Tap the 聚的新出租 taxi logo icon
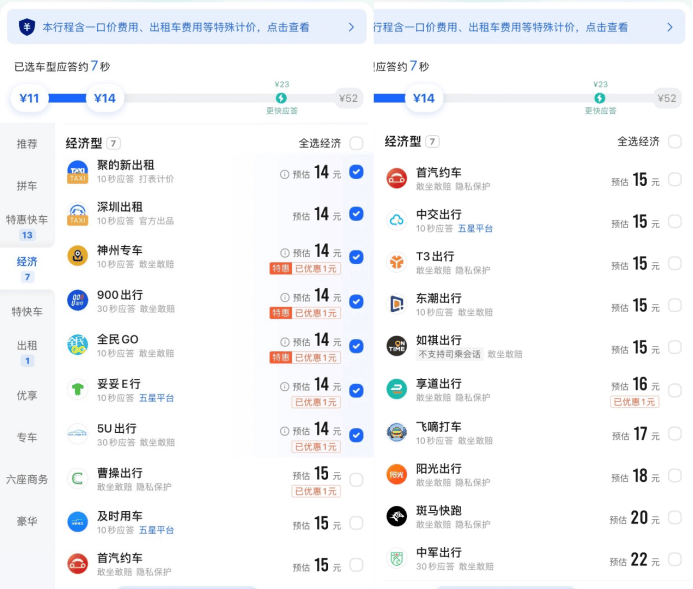Image resolution: width=693 pixels, height=589 pixels. 77,172
